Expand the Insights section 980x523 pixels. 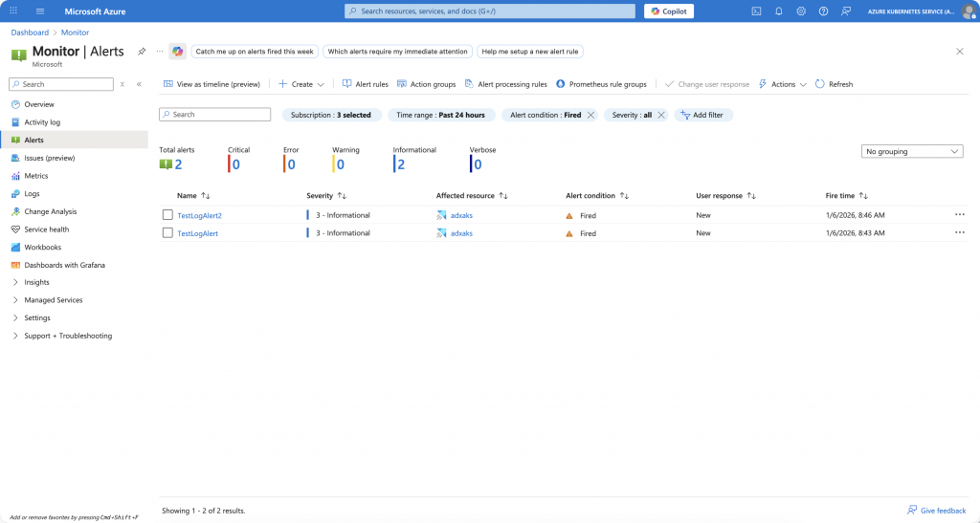[x=15, y=282]
